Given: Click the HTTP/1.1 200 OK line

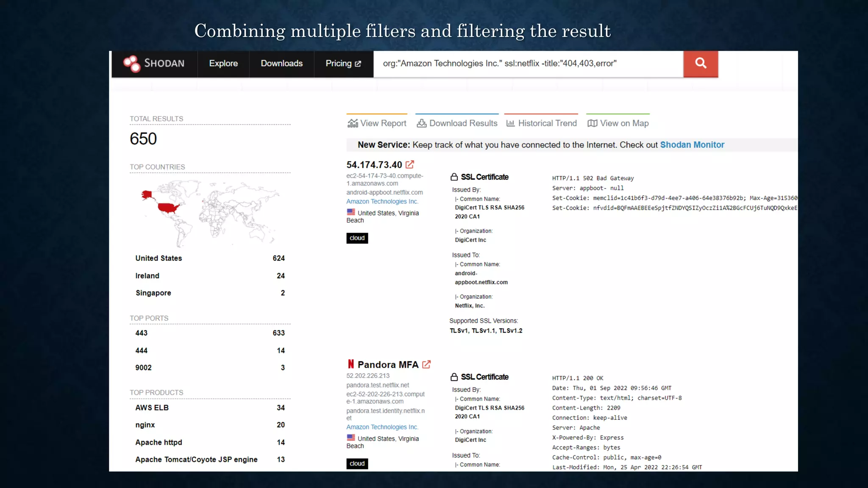Looking at the screenshot, I should coord(578,378).
